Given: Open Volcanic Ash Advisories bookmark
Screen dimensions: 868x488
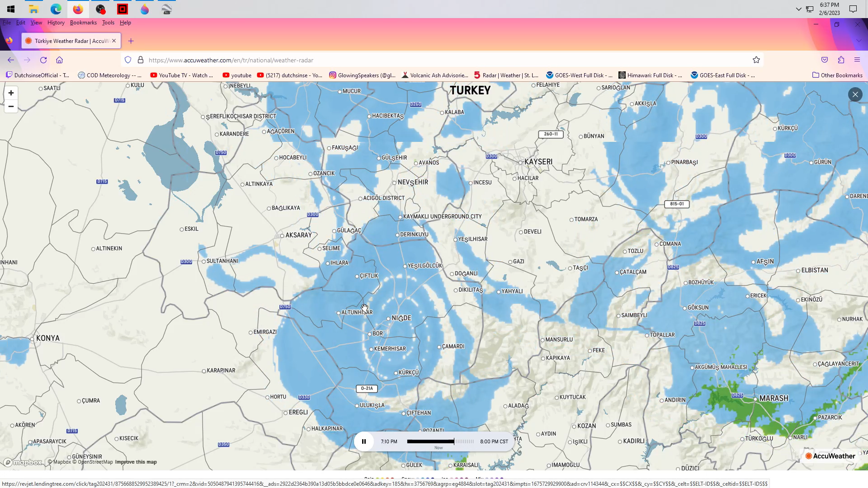Looking at the screenshot, I should [435, 75].
